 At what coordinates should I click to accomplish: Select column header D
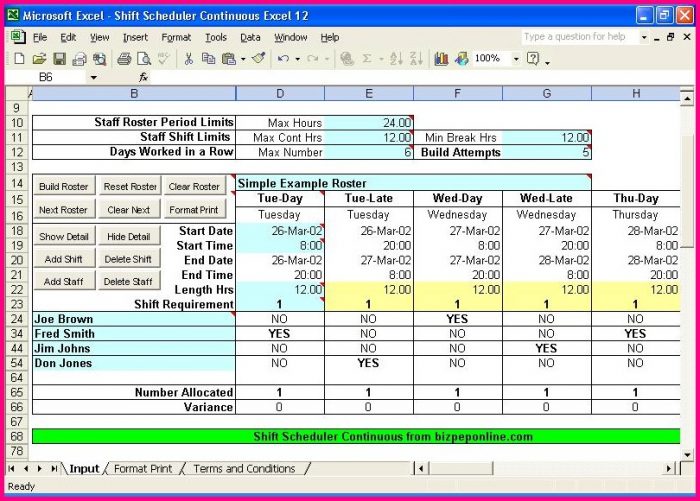[x=280, y=93]
